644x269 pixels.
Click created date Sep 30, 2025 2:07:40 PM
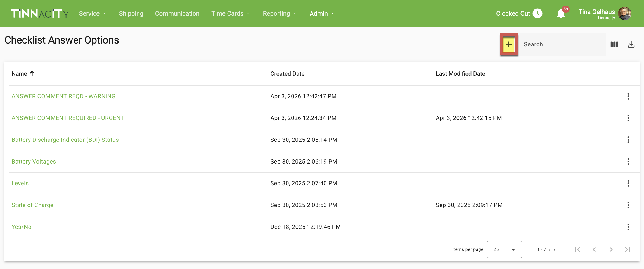click(x=304, y=183)
